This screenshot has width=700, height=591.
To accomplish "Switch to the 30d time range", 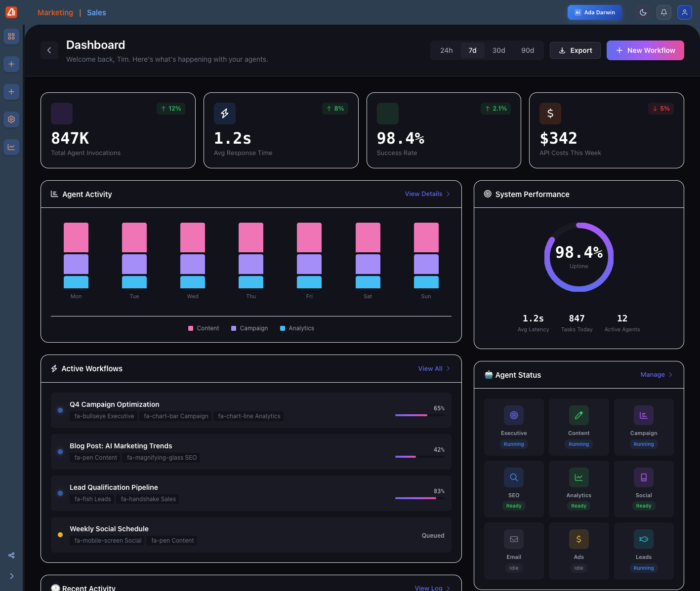I will pyautogui.click(x=499, y=50).
